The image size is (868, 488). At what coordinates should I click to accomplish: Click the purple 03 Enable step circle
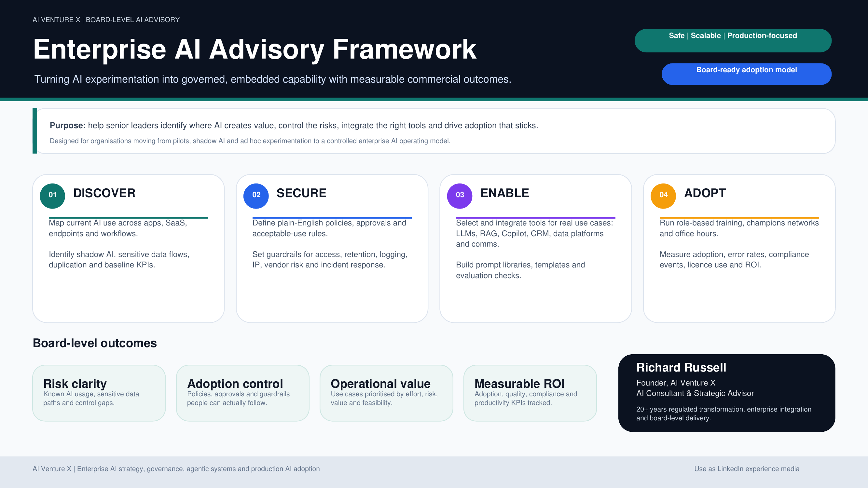click(x=460, y=196)
